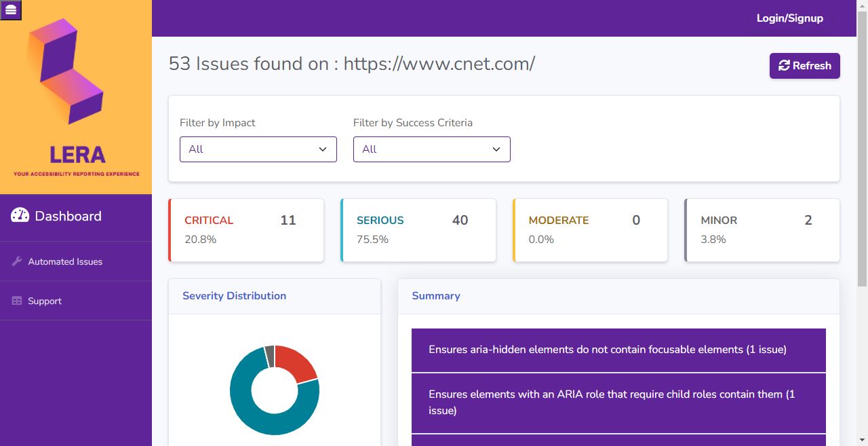This screenshot has width=868, height=446.
Task: Click the Refresh button
Action: pos(804,65)
